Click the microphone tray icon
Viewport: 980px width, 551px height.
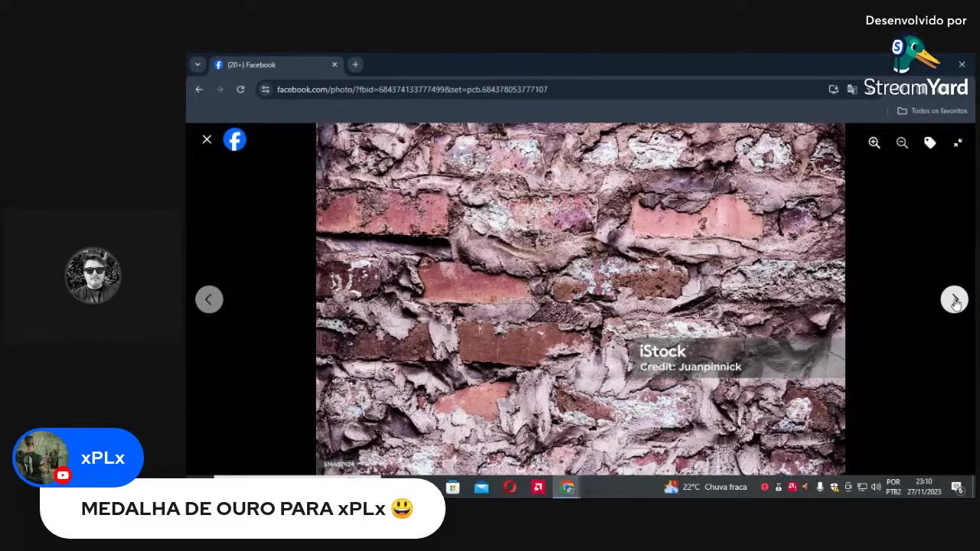[820, 487]
